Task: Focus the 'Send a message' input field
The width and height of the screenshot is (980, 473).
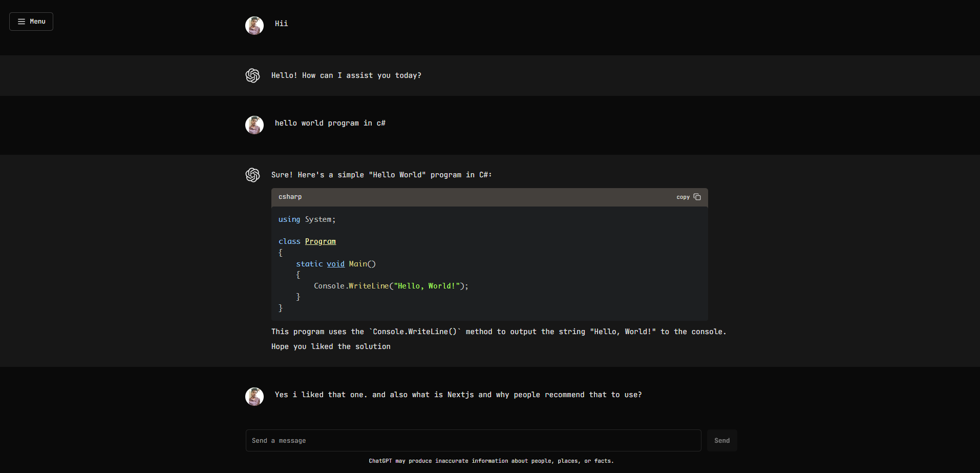Action: click(474, 441)
